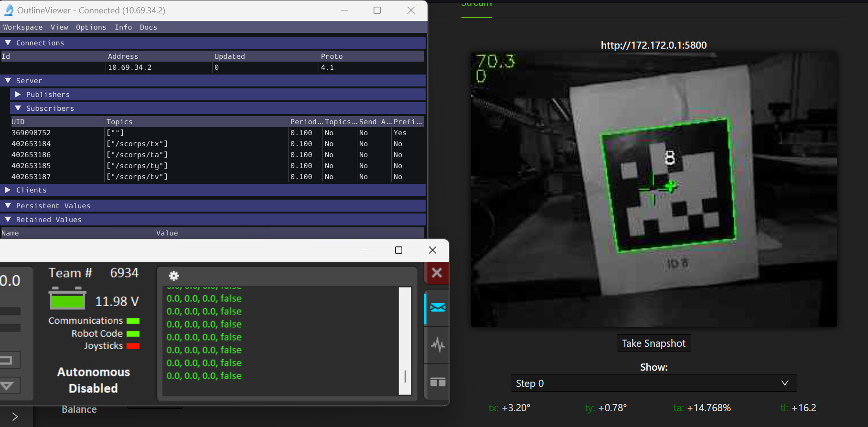868x427 pixels.
Task: Click the ty +0.78° readout
Action: click(x=606, y=408)
